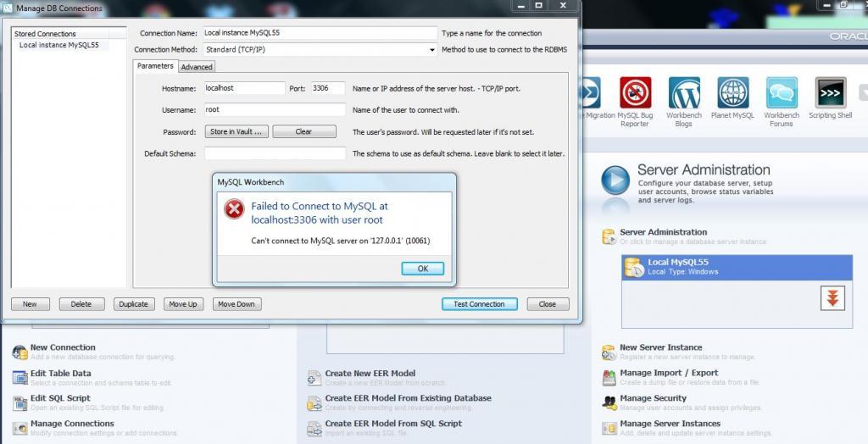The height and width of the screenshot is (444, 868).
Task: Click Create EER Model From Existing Database link
Action: click(x=409, y=398)
